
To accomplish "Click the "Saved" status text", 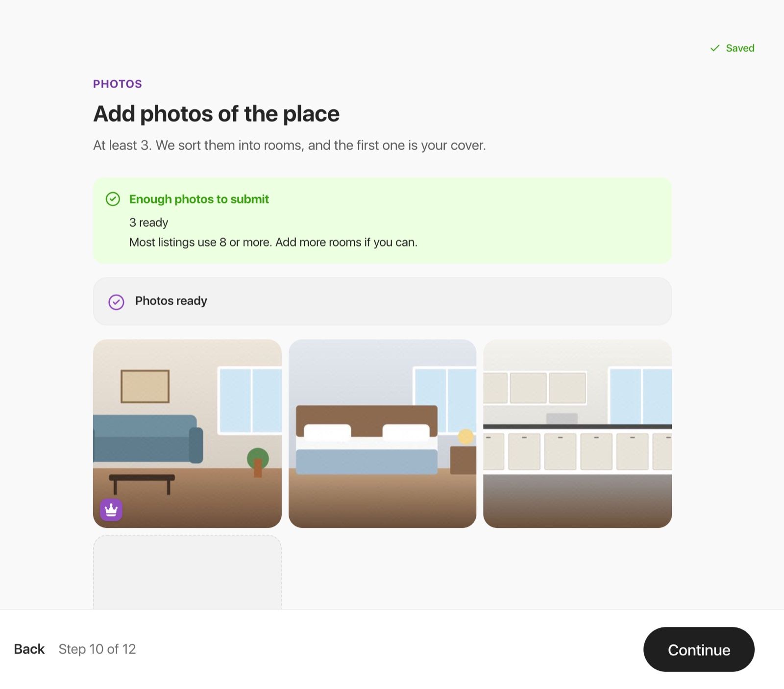I will 740,48.
